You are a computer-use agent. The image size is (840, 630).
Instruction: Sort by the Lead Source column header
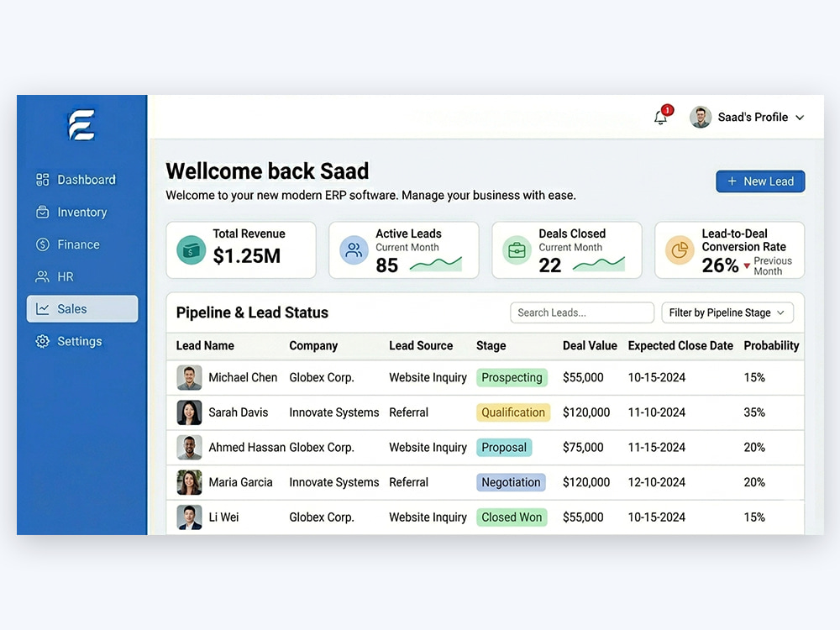[x=421, y=346]
